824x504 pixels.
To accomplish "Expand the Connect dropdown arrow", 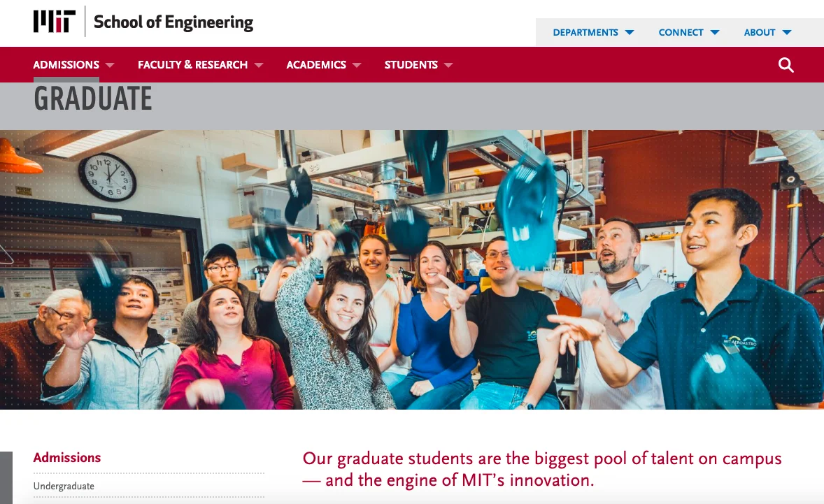I will (714, 32).
